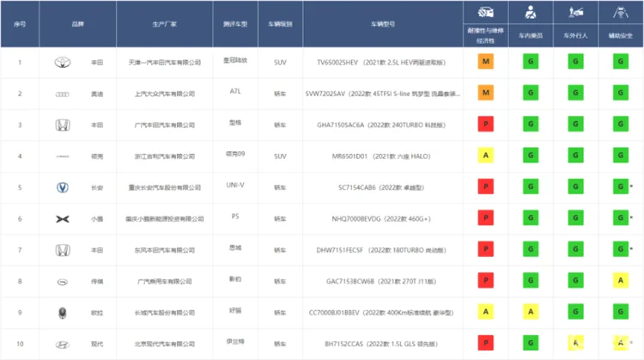Click the red P rating in row 10
The image size is (644, 360).
click(x=485, y=343)
